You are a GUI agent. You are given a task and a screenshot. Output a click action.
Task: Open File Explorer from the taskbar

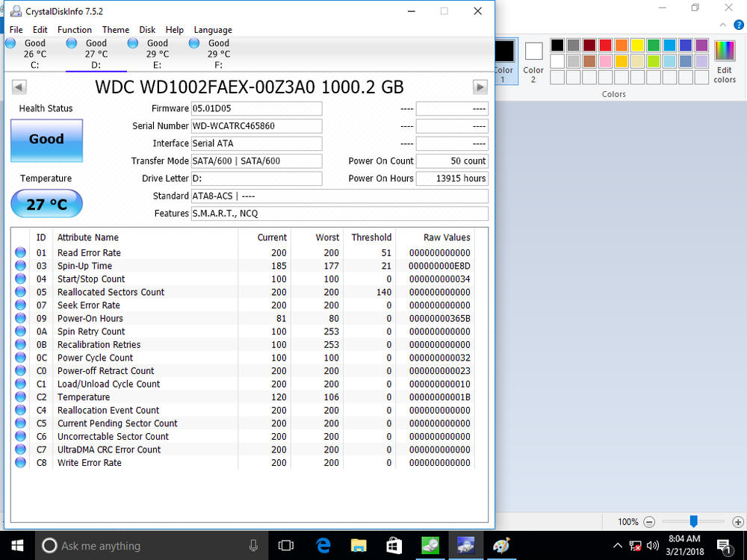359,545
